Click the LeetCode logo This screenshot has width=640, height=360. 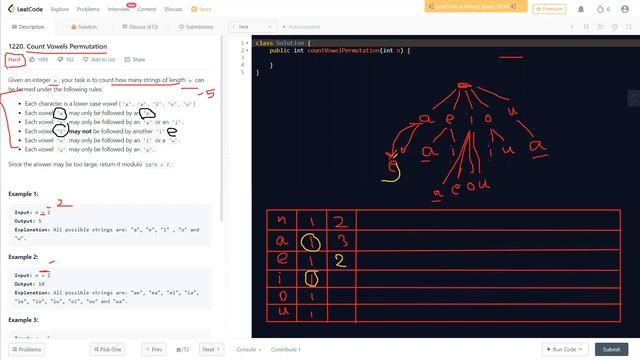25,9
